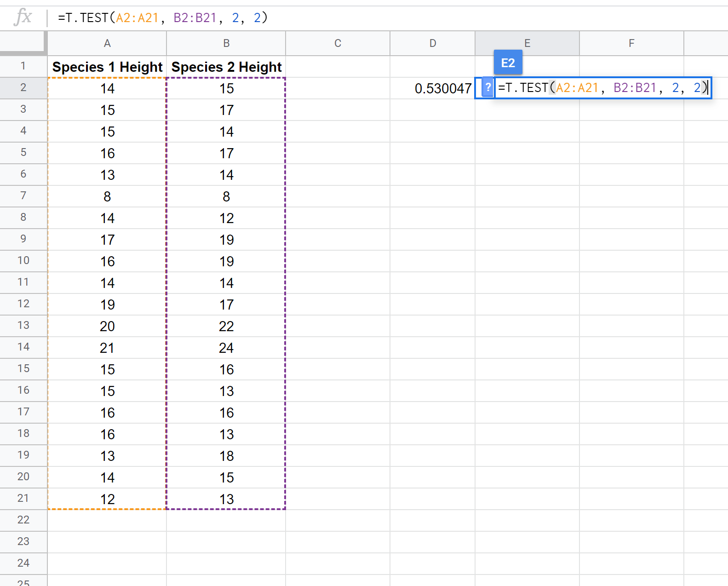This screenshot has height=586, width=728.
Task: Click empty cell A22
Action: (107, 520)
